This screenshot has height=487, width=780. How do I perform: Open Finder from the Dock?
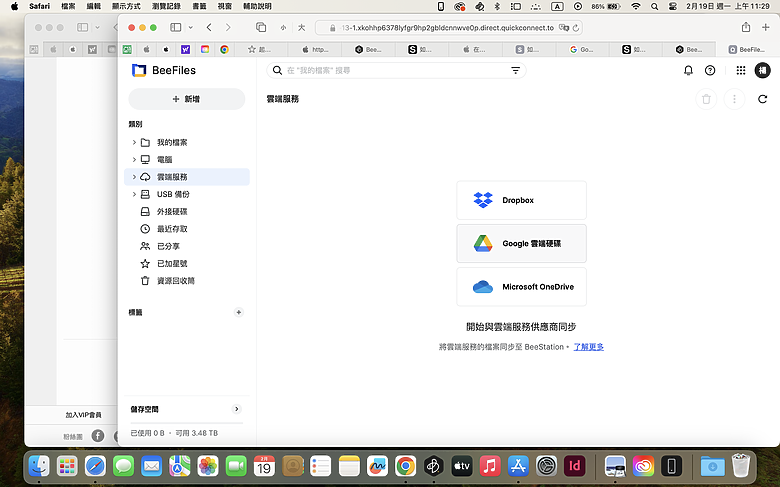(x=39, y=466)
